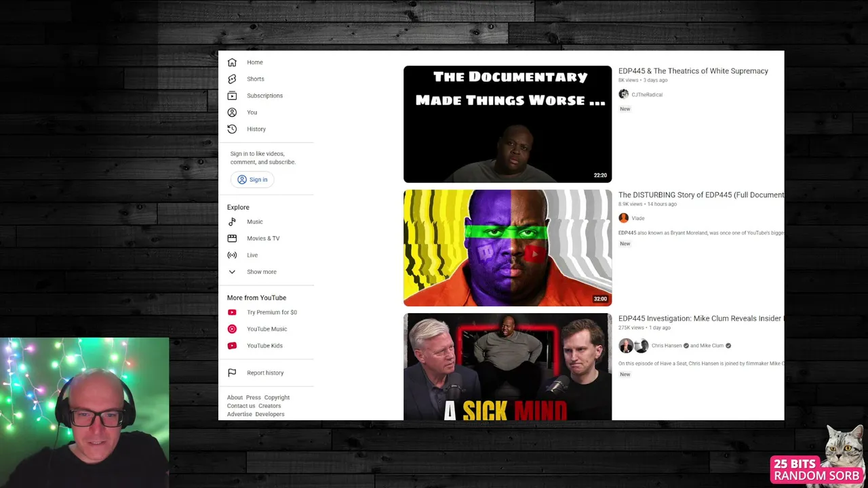
Task: Click the Mike Clum channel name
Action: (711, 346)
